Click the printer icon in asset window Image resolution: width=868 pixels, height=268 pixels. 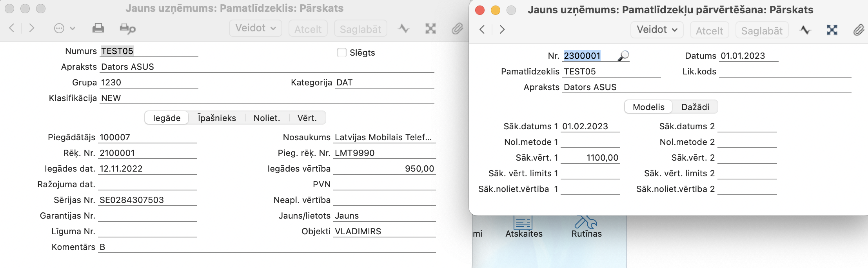pyautogui.click(x=98, y=28)
